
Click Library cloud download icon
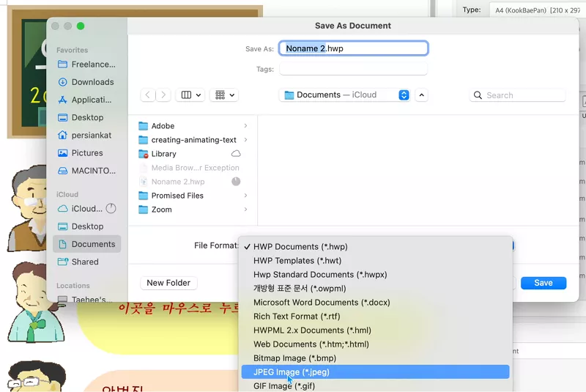click(236, 154)
